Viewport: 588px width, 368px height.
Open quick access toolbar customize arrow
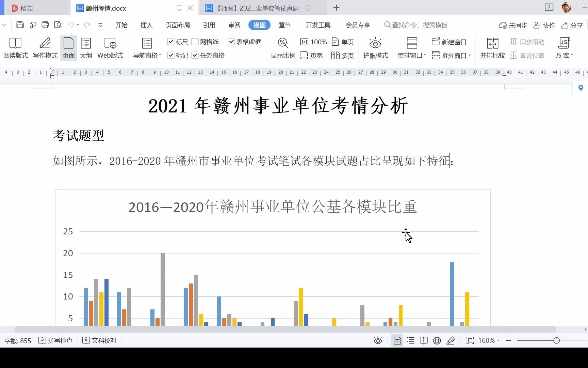click(x=100, y=25)
